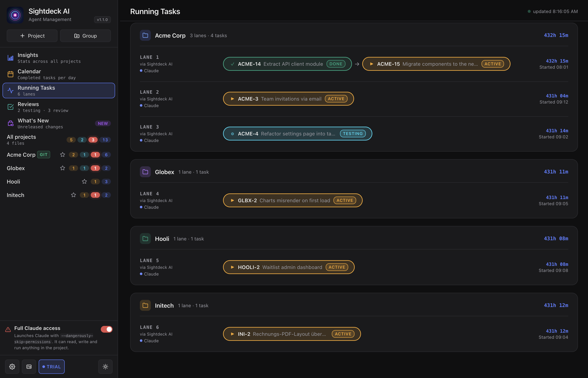
Task: Open Insights bar chart icon
Action: point(10,58)
